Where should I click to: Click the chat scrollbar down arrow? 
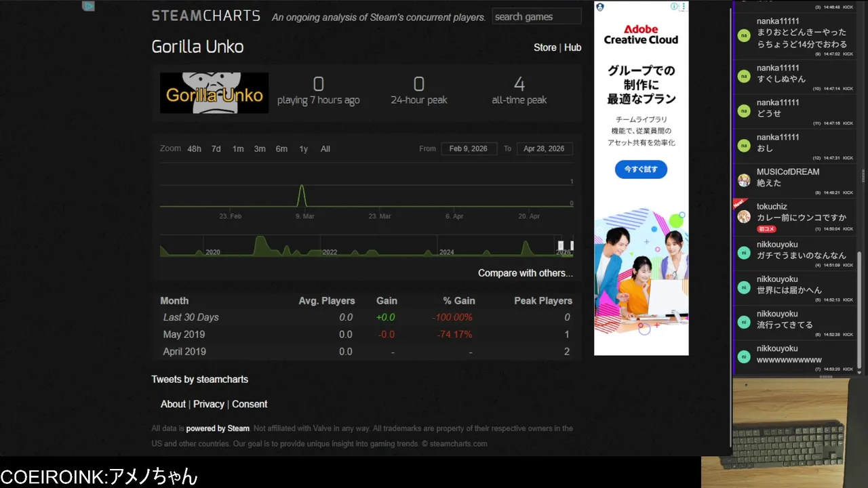click(x=860, y=372)
